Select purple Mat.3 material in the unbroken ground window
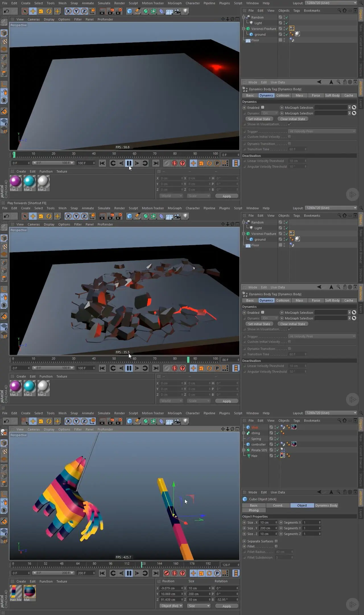 click(x=15, y=183)
